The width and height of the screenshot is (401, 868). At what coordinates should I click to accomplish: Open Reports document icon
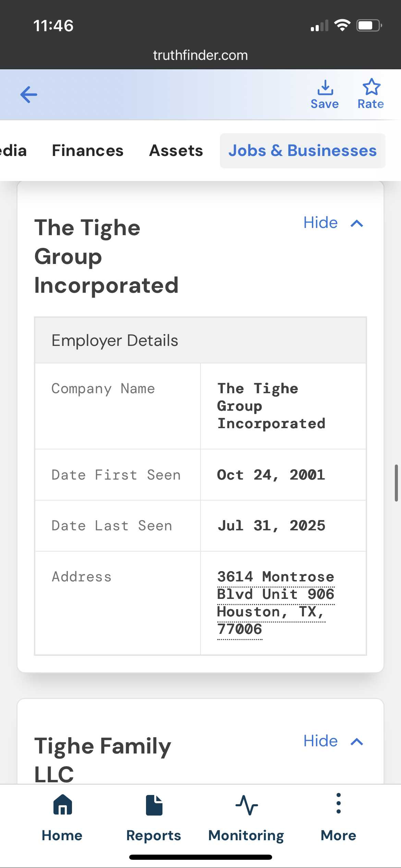(154, 805)
